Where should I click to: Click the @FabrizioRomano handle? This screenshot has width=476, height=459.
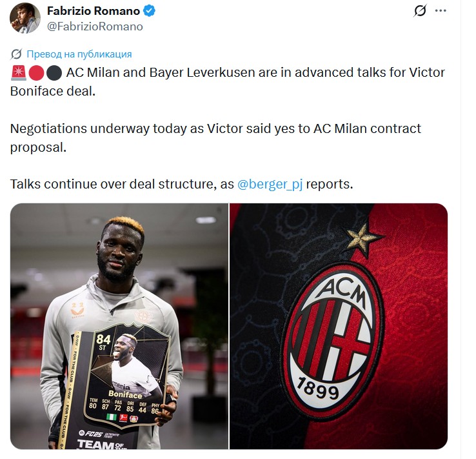click(95, 26)
